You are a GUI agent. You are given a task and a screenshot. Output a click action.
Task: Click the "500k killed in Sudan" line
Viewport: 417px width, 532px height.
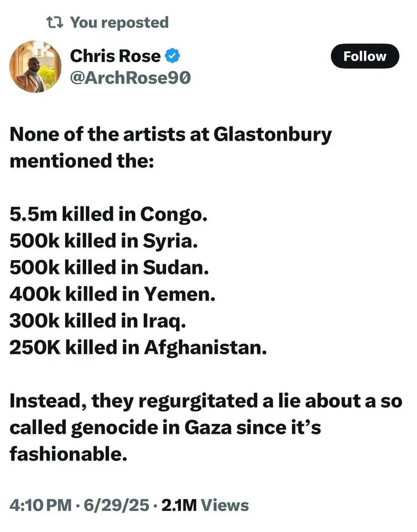coord(109,267)
